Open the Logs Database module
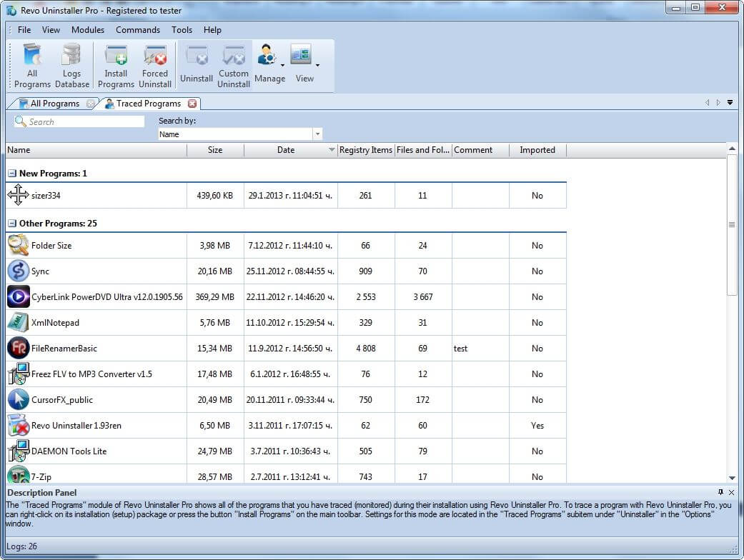The height and width of the screenshot is (560, 744). click(x=72, y=66)
